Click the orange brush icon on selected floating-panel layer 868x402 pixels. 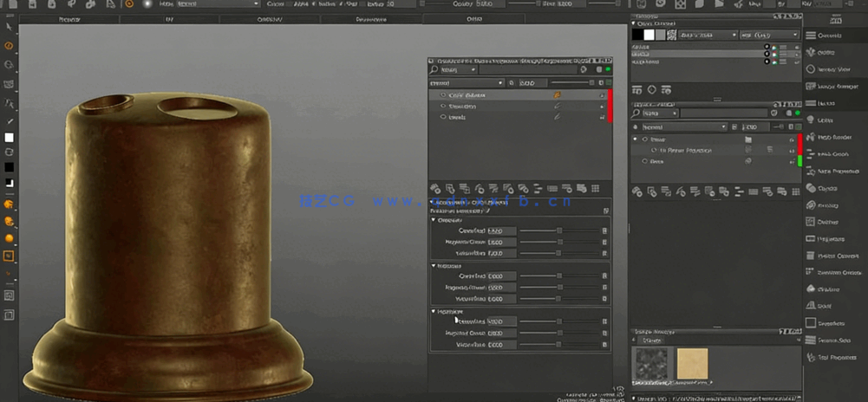tap(557, 95)
